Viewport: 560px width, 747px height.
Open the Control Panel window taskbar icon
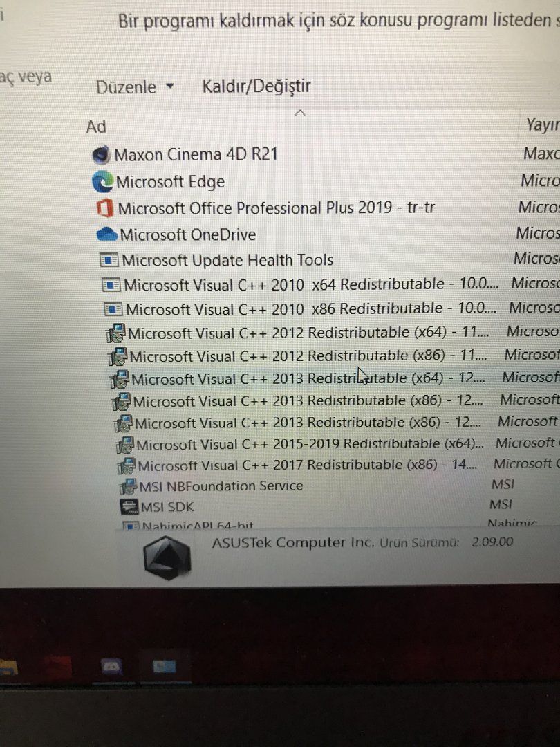coord(165,666)
